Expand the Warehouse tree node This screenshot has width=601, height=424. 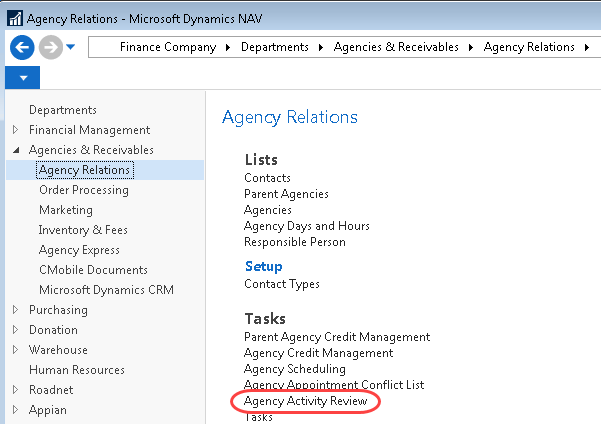[x=15, y=350]
